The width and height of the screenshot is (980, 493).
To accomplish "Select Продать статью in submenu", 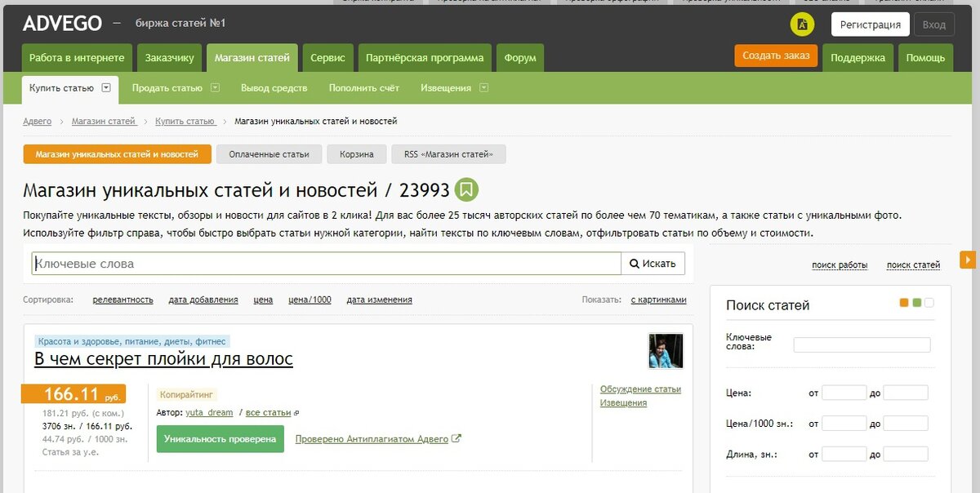I will coord(167,87).
